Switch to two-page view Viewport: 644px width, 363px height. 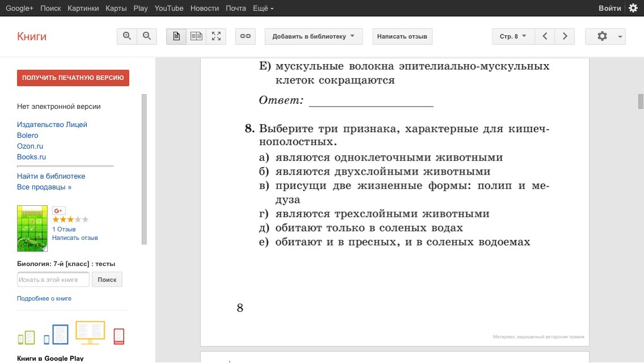(x=196, y=36)
